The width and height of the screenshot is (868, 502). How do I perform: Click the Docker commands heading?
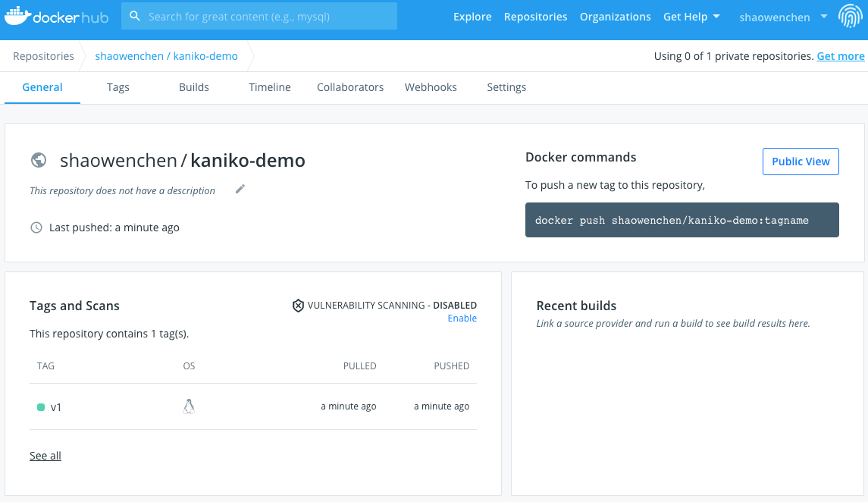pyautogui.click(x=581, y=157)
